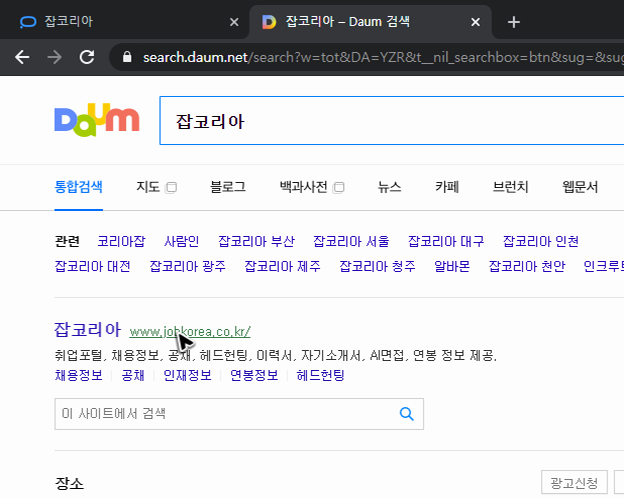Click related search 잡코리아 천안
This screenshot has width=624, height=498.
tap(527, 266)
